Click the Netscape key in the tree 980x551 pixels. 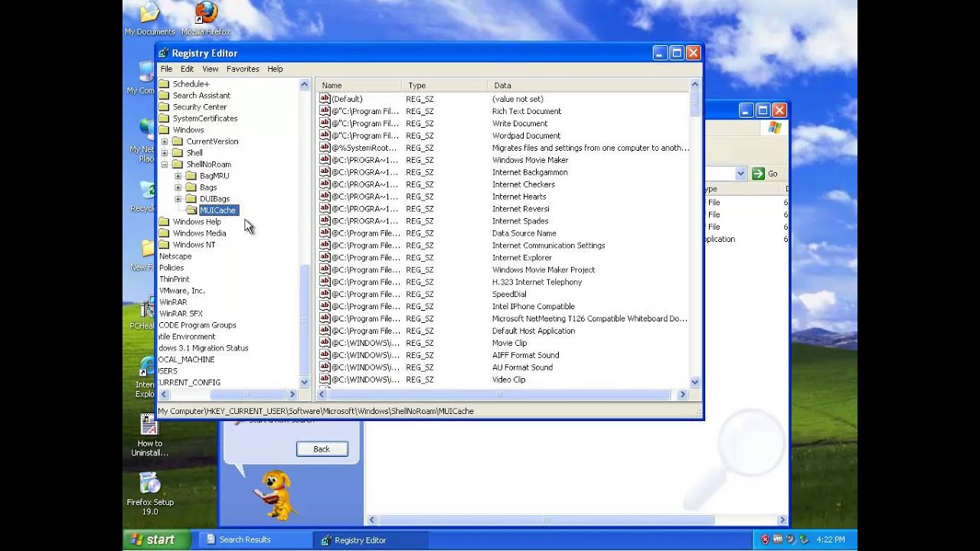pos(175,256)
